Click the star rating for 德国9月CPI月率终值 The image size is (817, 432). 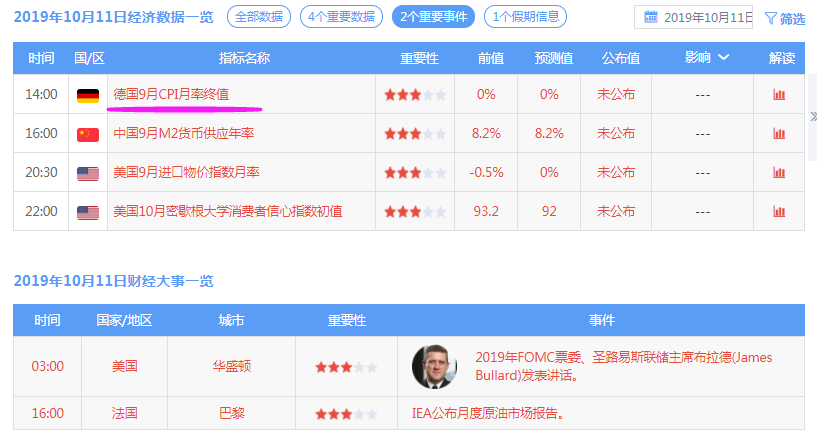(x=415, y=95)
